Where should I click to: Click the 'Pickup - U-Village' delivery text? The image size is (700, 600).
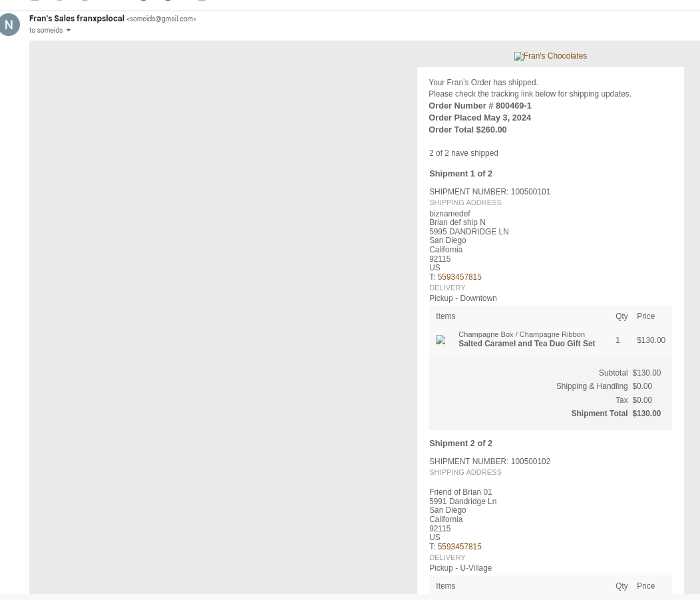tap(460, 568)
